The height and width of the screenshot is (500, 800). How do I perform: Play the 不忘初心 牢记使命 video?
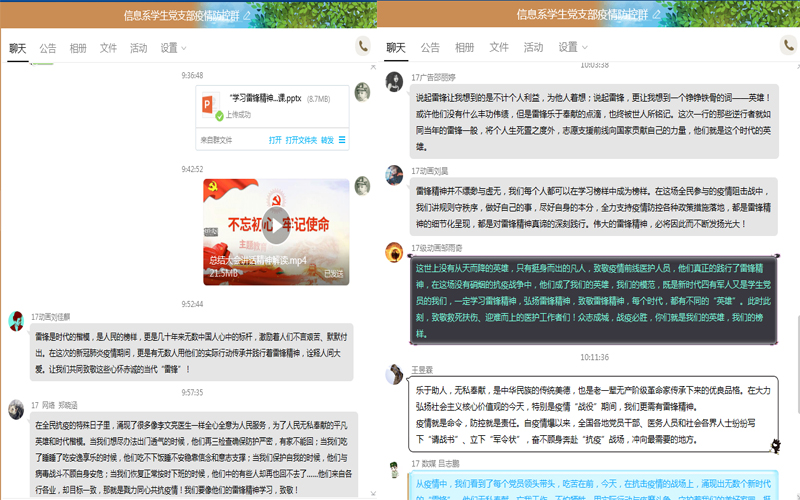click(x=276, y=226)
